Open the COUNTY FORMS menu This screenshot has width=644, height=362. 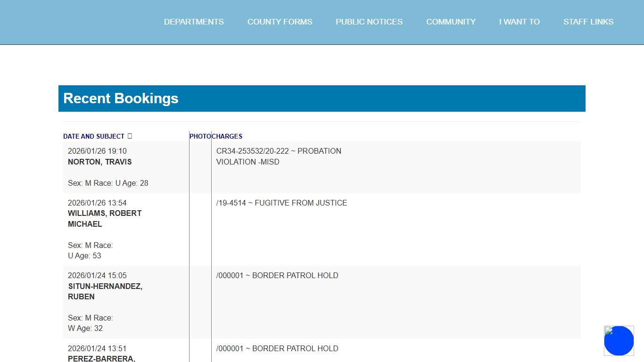point(280,22)
